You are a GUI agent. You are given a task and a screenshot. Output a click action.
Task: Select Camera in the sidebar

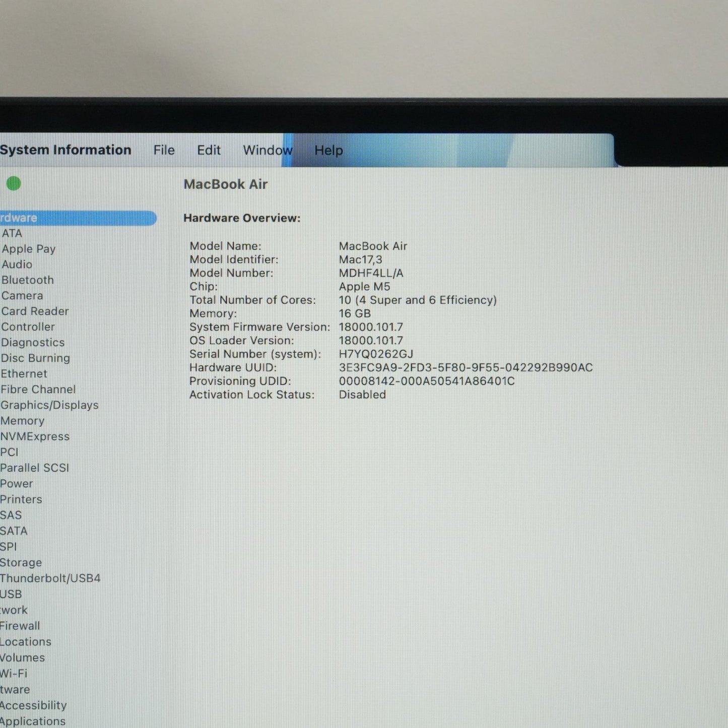[x=22, y=295]
